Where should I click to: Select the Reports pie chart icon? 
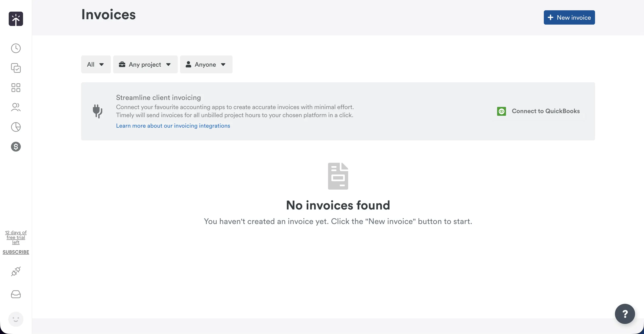coord(16,127)
